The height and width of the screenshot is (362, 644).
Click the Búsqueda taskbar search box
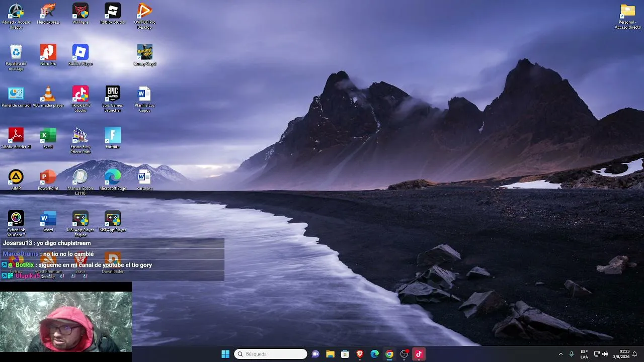[x=271, y=354]
